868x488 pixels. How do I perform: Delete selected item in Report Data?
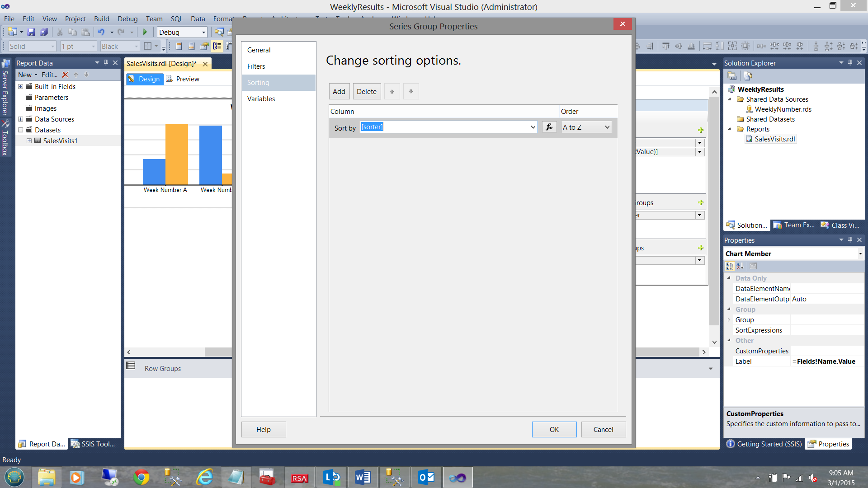[x=65, y=75]
